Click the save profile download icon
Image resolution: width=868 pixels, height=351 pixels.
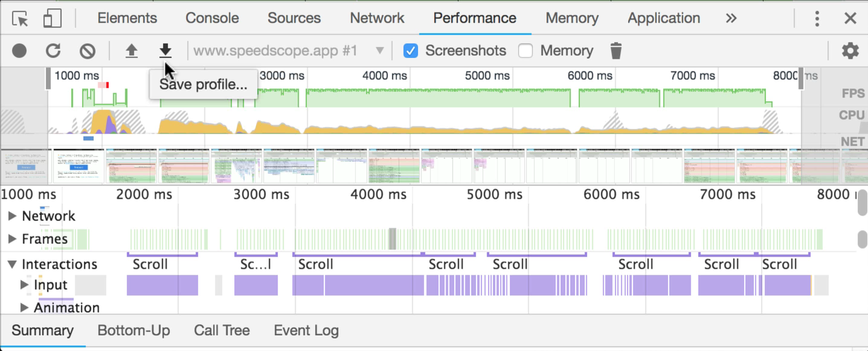(x=165, y=51)
